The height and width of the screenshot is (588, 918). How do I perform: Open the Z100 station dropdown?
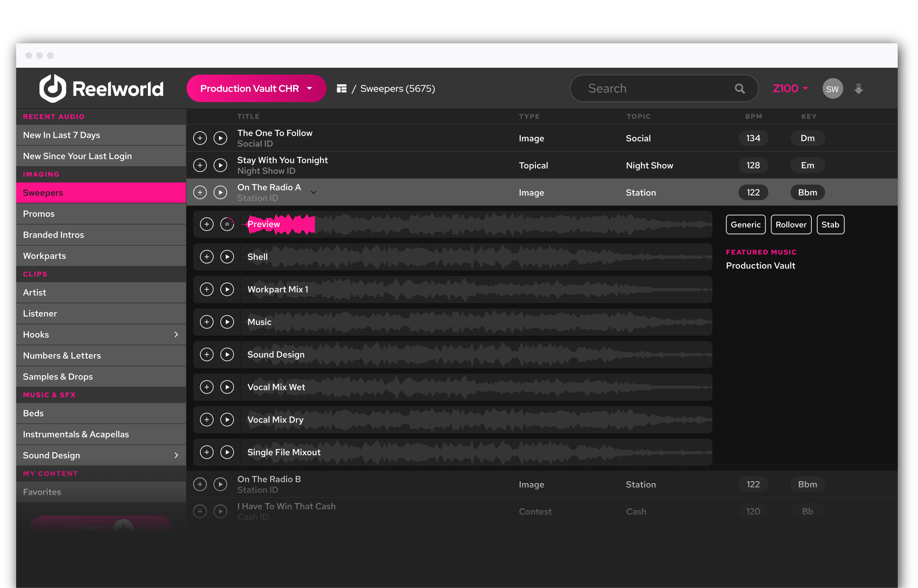tap(790, 89)
